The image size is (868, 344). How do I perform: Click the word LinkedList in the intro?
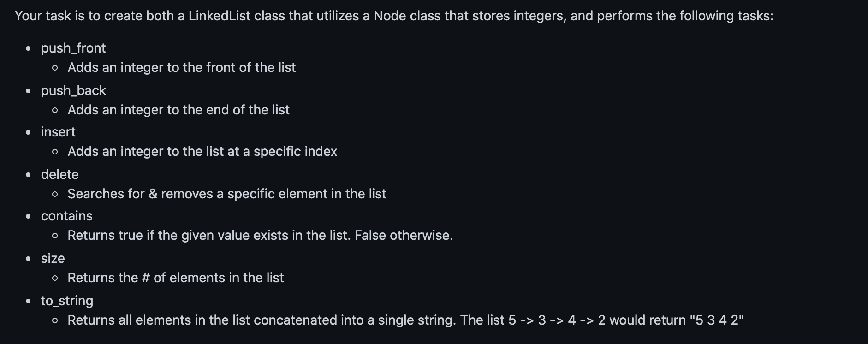click(x=220, y=16)
